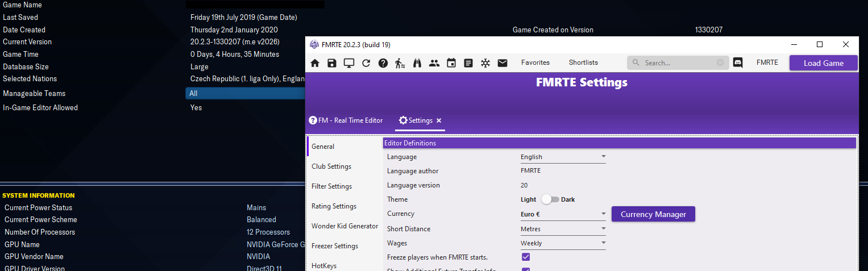Click the SYSTEM INFORMATION heading
The width and height of the screenshot is (868, 271).
click(x=39, y=195)
